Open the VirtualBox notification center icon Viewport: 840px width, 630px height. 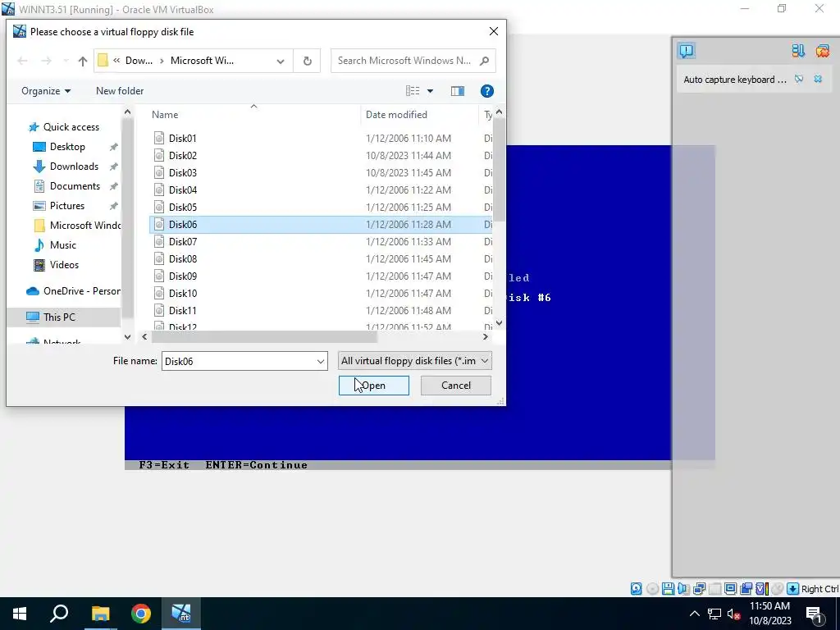click(687, 51)
